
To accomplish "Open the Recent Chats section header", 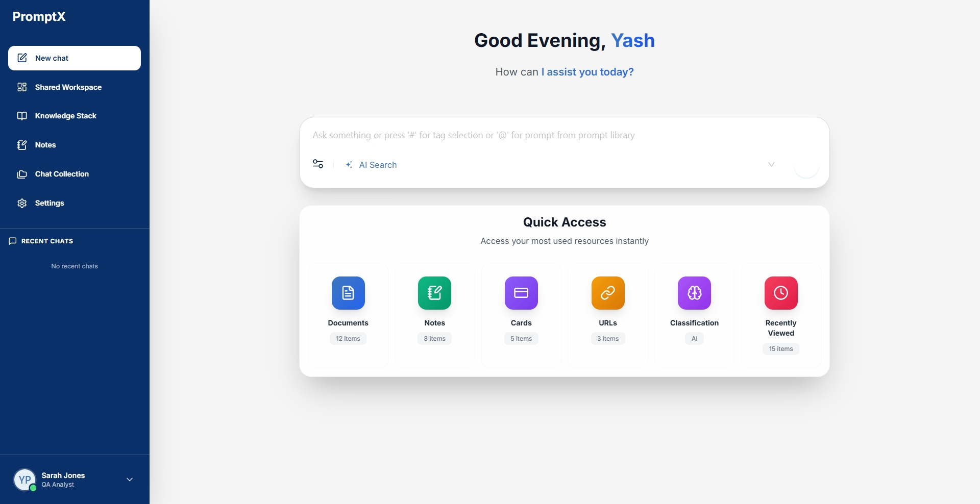I will (x=46, y=241).
